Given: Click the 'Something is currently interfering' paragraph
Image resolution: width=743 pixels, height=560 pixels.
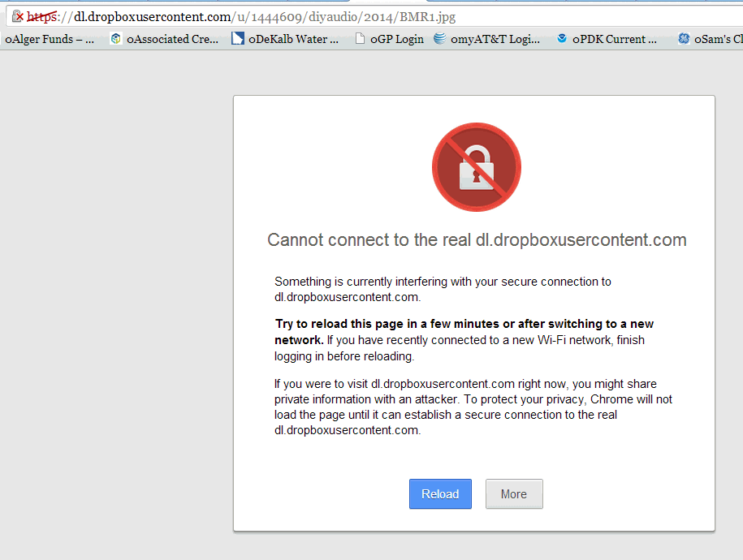Looking at the screenshot, I should coord(443,289).
